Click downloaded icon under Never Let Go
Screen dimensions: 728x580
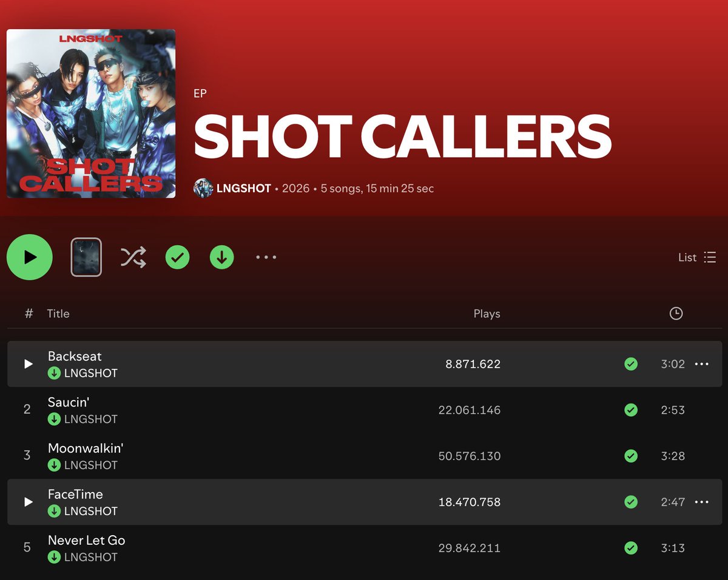[54, 558]
